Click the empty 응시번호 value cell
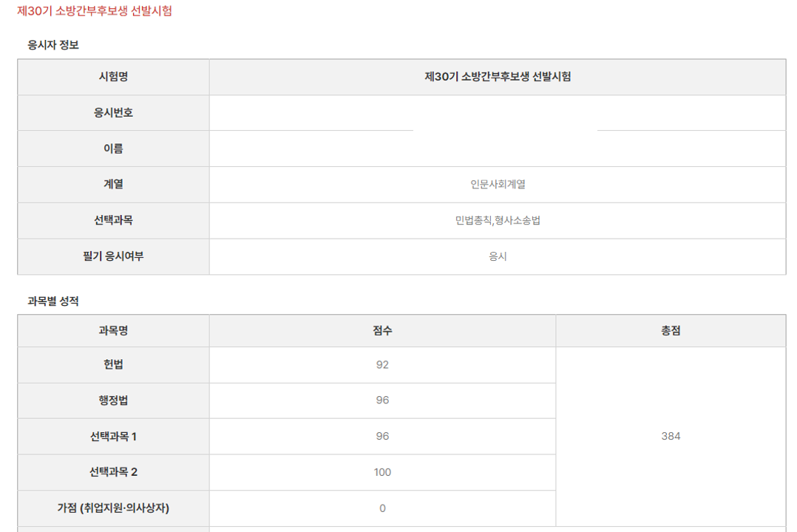Viewport: 797px width, 532px height. [x=497, y=113]
